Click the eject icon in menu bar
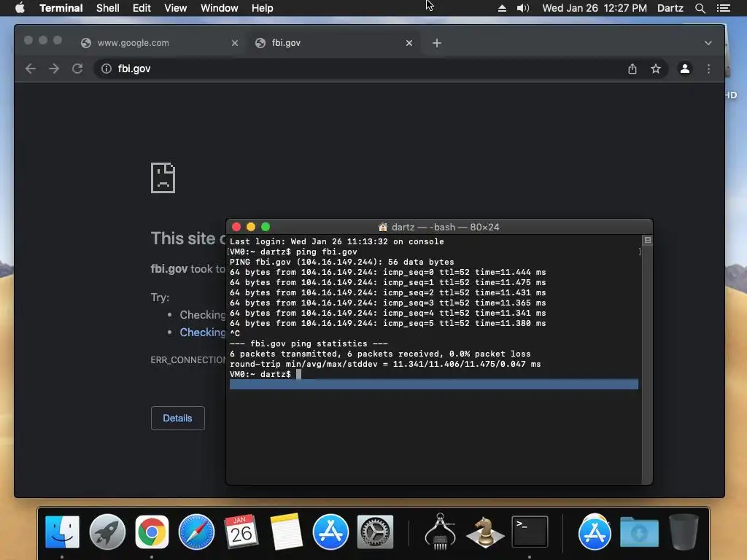The image size is (747, 560). (502, 8)
